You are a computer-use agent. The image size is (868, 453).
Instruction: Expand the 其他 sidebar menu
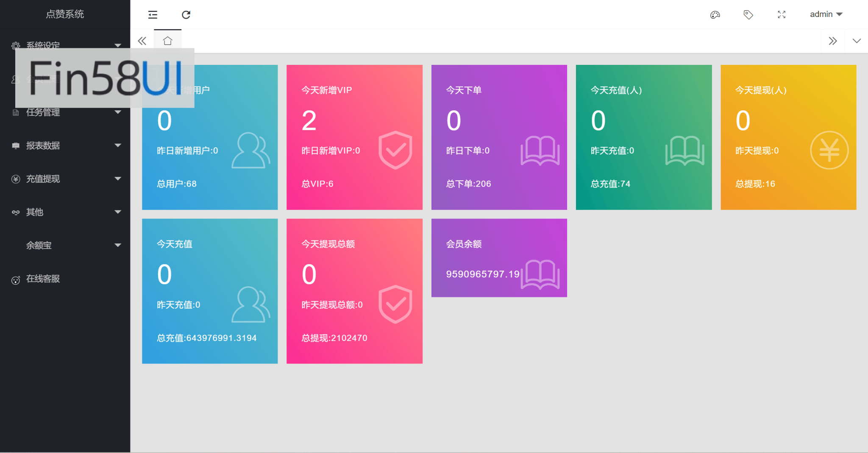[x=66, y=212]
